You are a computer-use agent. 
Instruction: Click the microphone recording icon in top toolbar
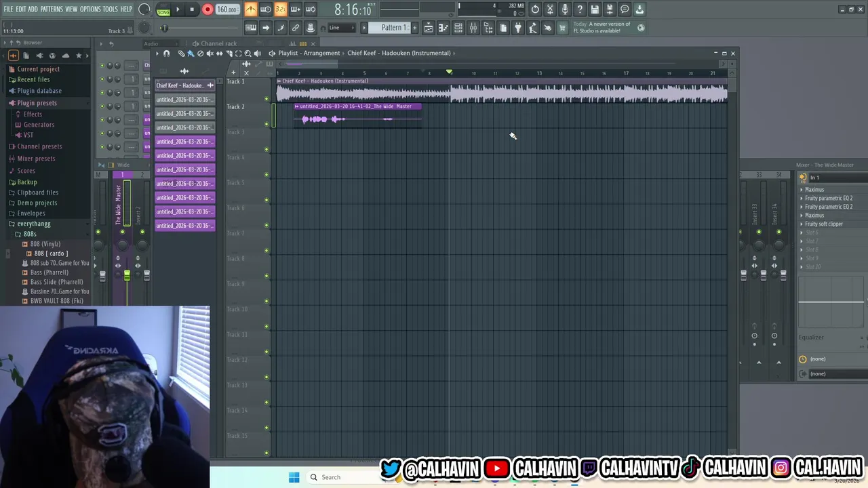coord(565,9)
